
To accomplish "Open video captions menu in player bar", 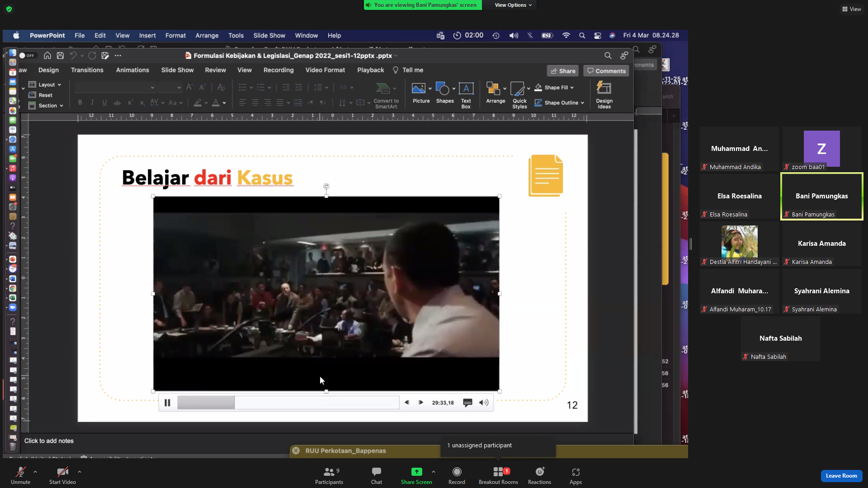I will [x=467, y=403].
